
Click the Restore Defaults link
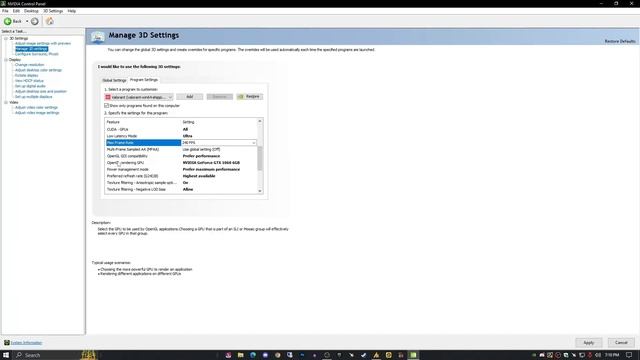click(620, 42)
